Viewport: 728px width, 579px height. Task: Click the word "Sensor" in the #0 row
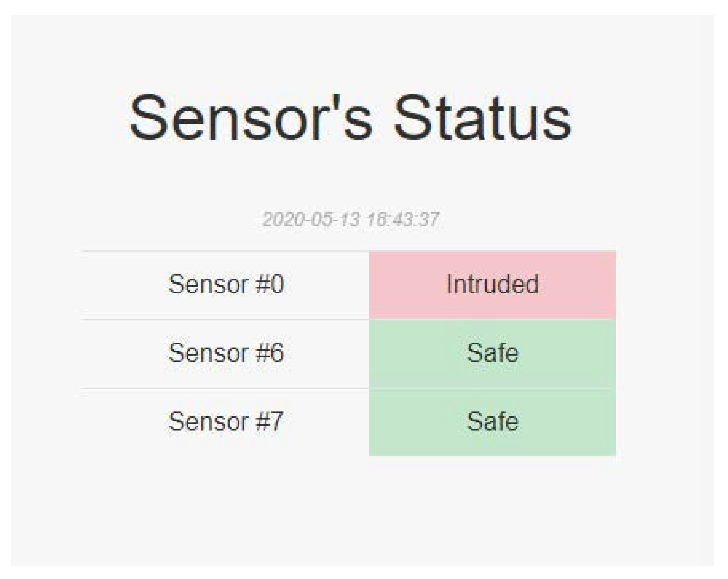tap(209, 284)
